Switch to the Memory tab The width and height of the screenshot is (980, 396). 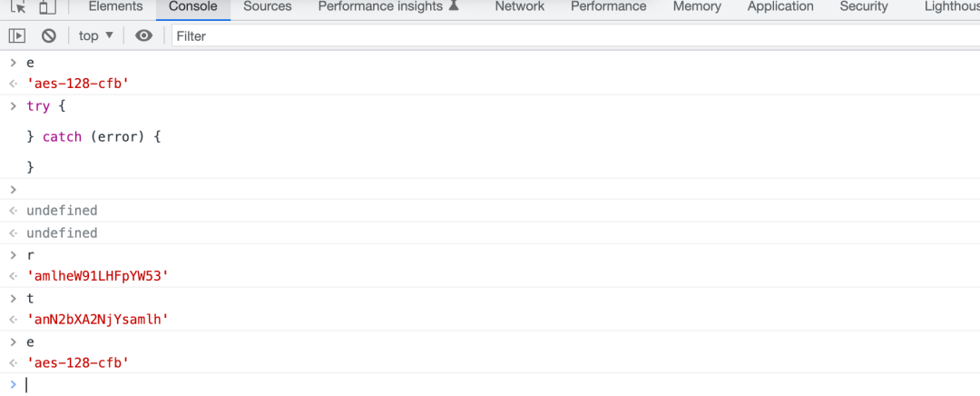click(x=697, y=7)
